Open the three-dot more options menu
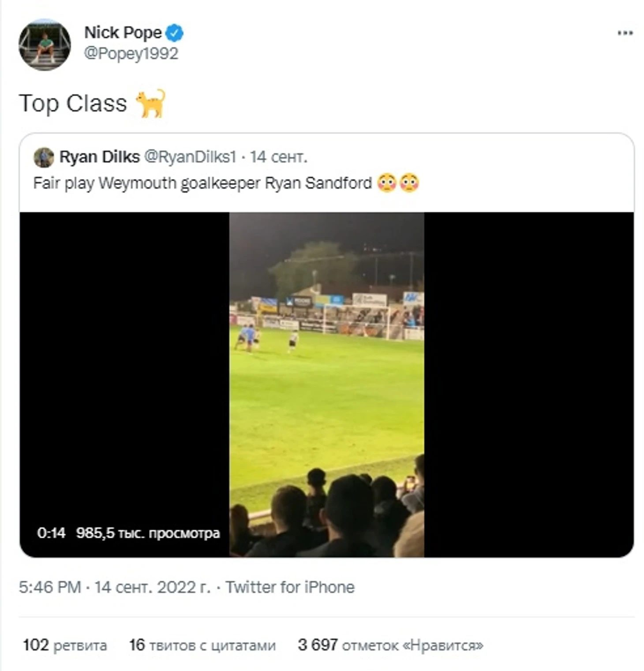 coord(625,33)
